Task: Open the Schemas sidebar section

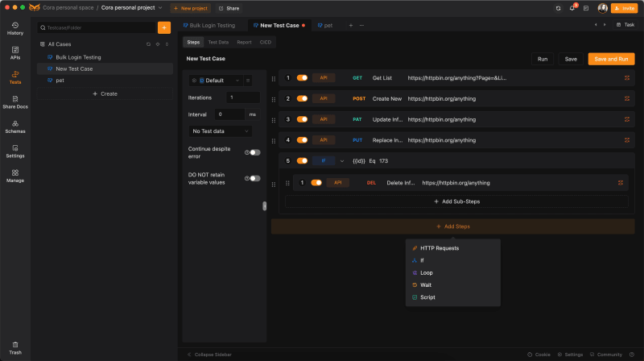Action: (x=15, y=127)
